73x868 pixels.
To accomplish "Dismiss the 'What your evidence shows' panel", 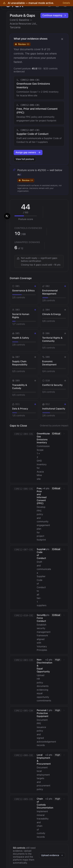I will (62, 39).
